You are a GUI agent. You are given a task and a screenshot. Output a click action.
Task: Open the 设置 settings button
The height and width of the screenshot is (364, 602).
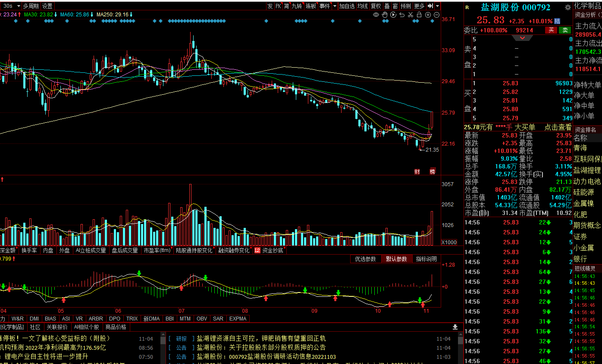click(47, 6)
